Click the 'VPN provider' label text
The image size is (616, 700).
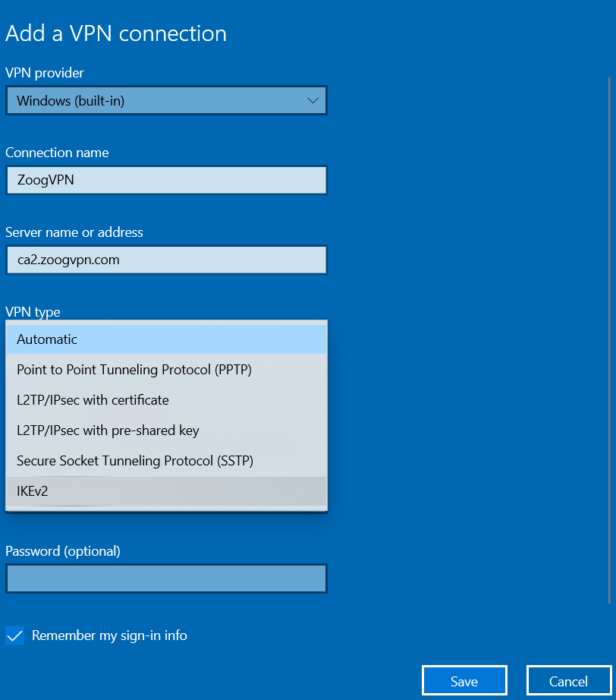coord(45,73)
